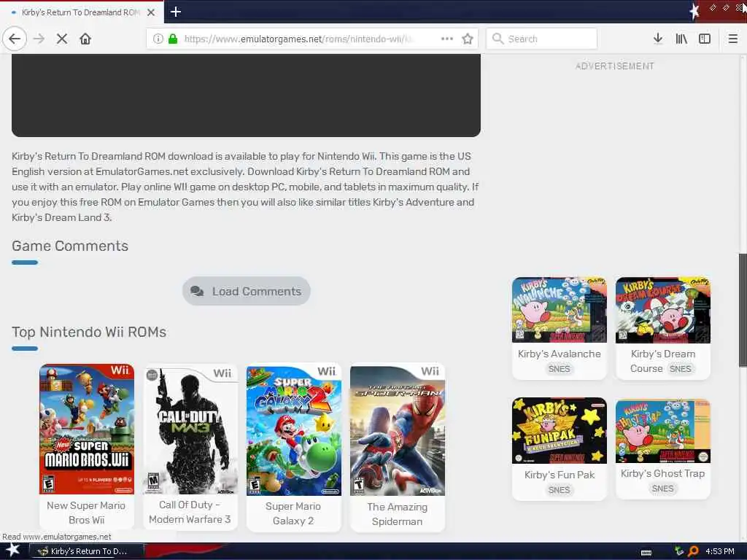The width and height of the screenshot is (747, 560).
Task: Click the Kirby's Fun Pak title link
Action: point(560,475)
